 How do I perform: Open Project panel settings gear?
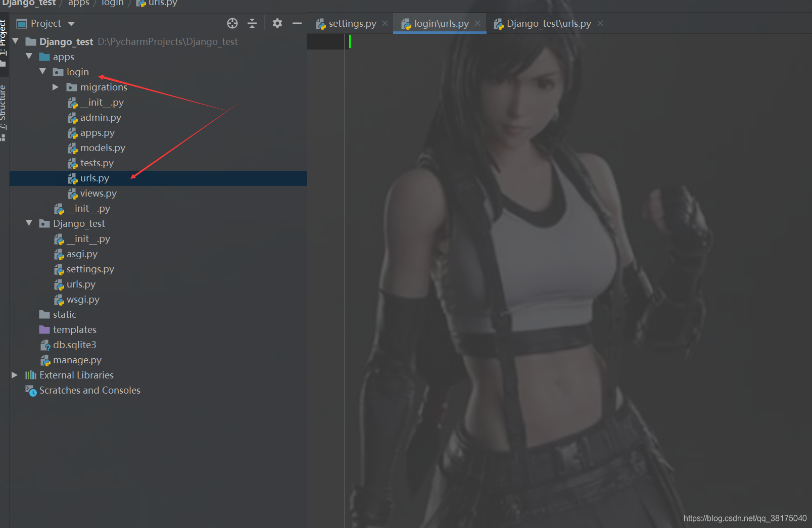pyautogui.click(x=277, y=23)
